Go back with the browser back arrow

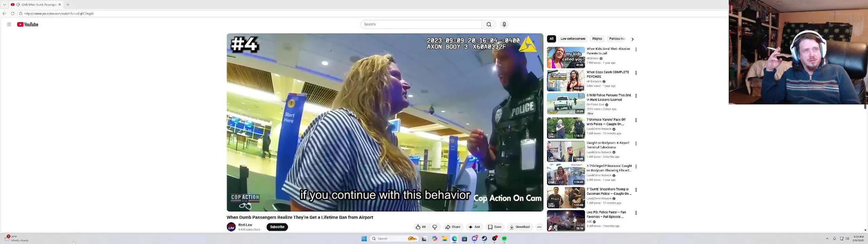[4, 14]
